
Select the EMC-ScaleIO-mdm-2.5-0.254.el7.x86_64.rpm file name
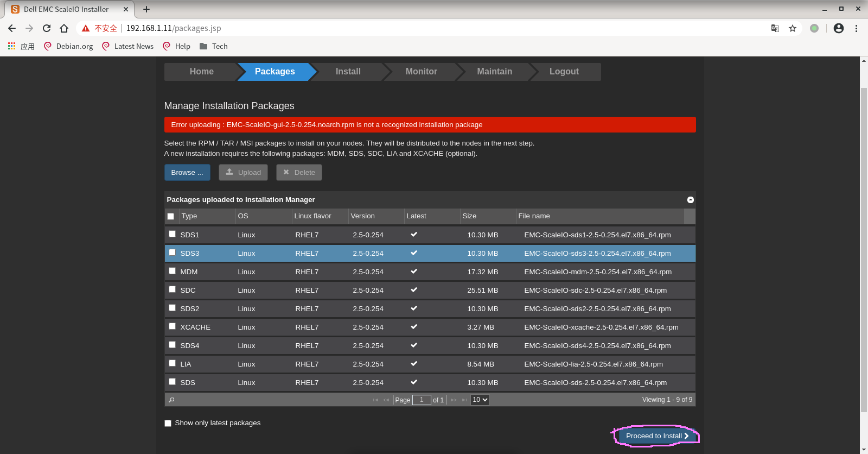[598, 272]
